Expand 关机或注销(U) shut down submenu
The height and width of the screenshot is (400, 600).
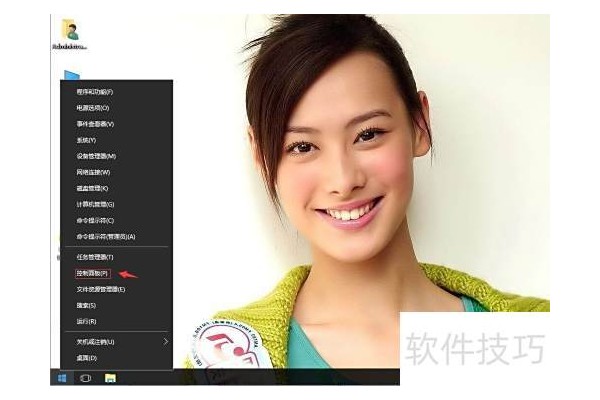(x=116, y=341)
